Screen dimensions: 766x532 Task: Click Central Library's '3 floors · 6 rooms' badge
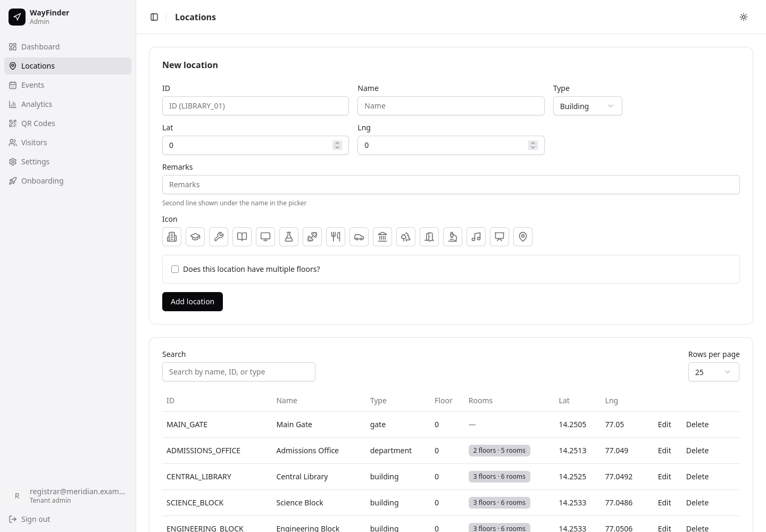point(499,477)
